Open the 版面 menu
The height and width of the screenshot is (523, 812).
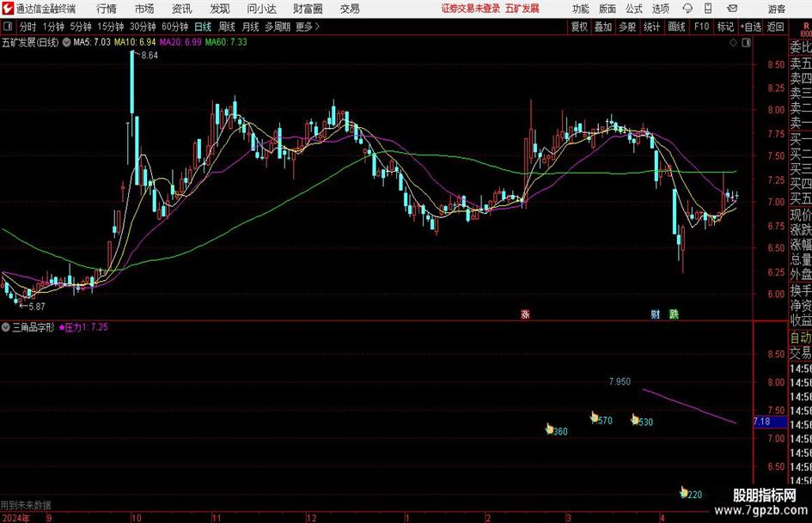[607, 9]
